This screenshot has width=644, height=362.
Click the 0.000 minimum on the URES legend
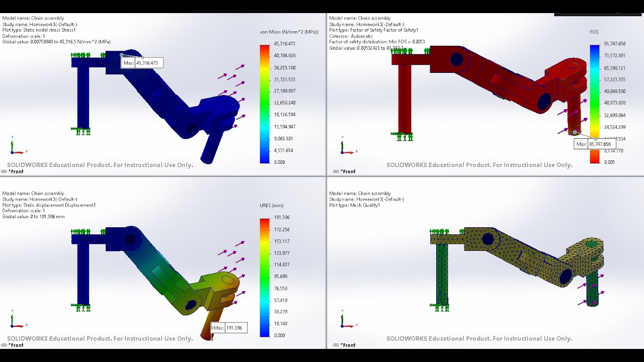click(279, 335)
